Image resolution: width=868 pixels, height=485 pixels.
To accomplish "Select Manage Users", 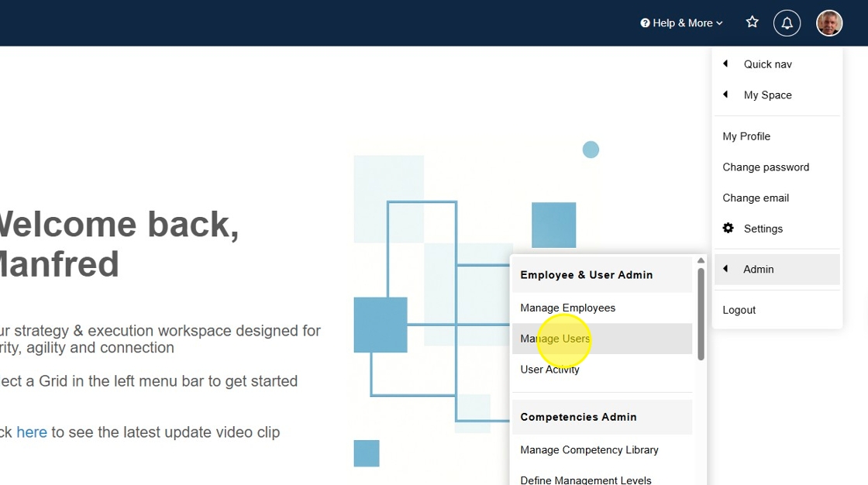I will 555,339.
